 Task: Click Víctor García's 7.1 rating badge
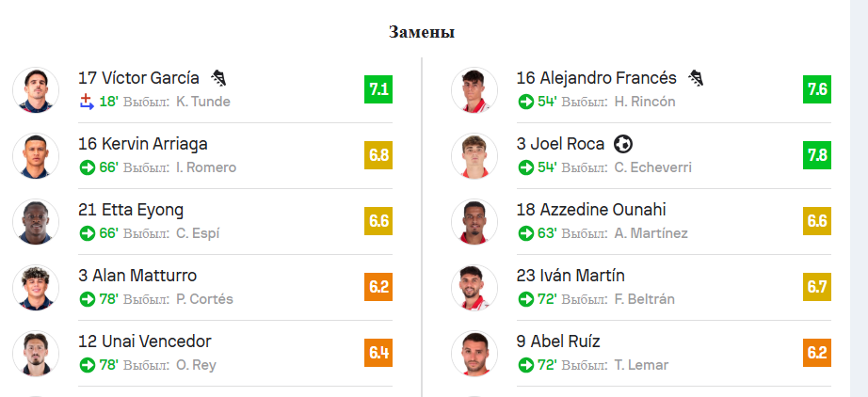pos(378,89)
